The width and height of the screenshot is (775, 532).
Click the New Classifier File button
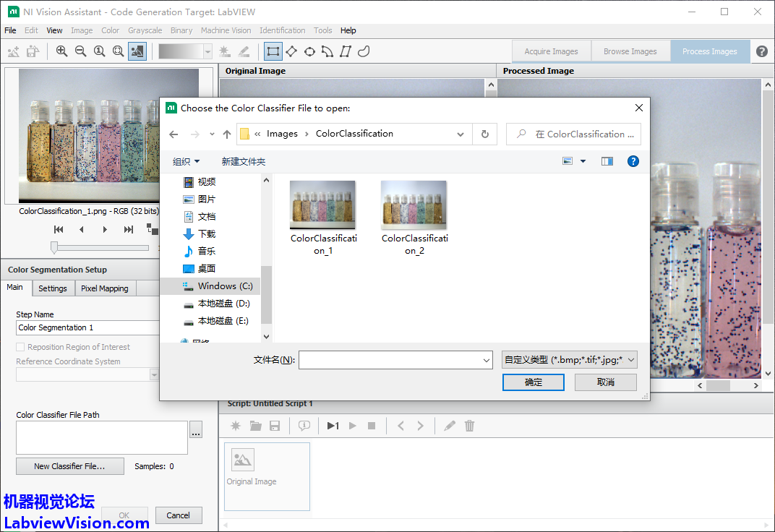[69, 466]
